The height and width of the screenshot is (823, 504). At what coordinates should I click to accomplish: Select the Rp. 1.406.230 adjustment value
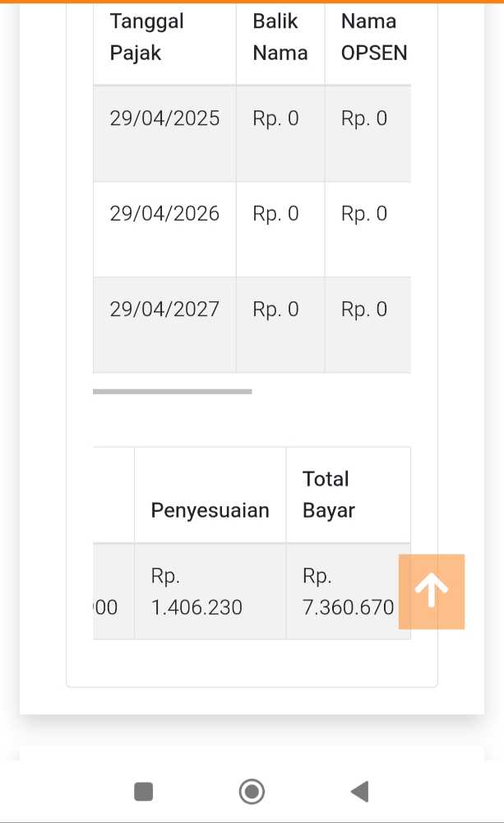coord(197,593)
